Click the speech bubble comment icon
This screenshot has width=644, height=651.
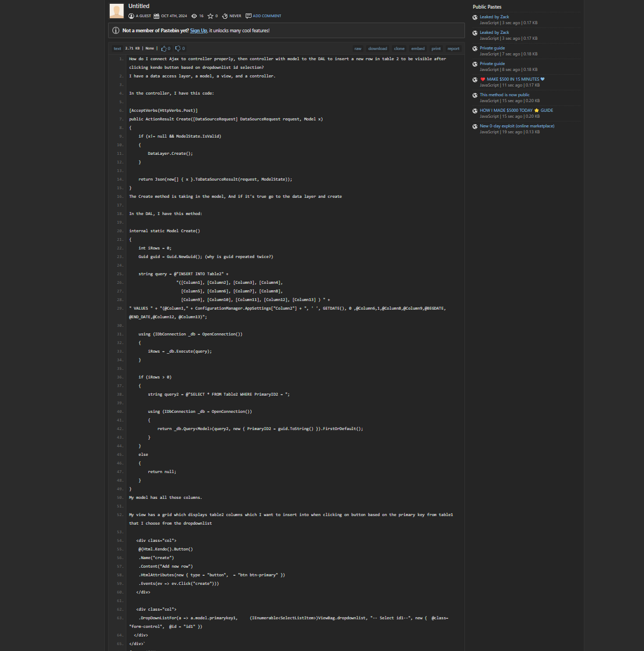click(x=248, y=16)
